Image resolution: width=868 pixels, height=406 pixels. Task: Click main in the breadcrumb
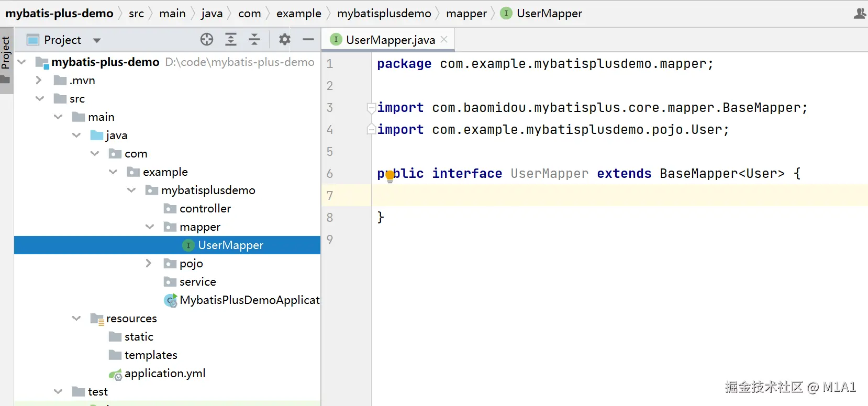[172, 14]
